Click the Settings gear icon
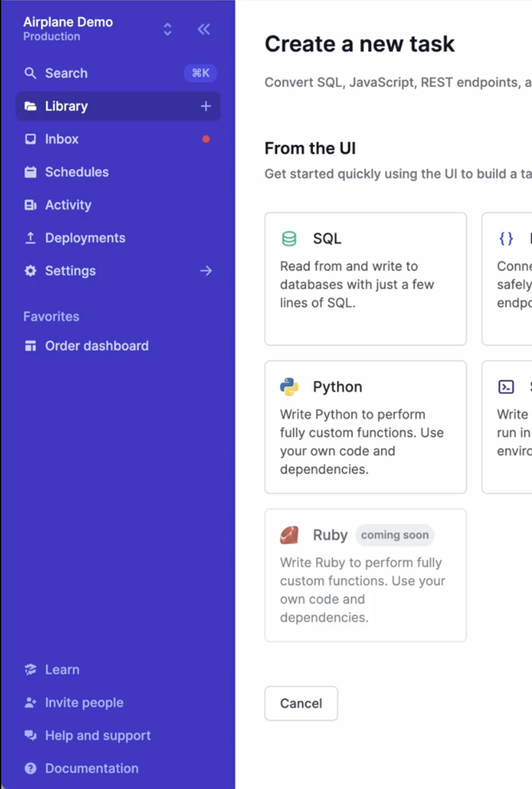532x789 pixels. 30,271
